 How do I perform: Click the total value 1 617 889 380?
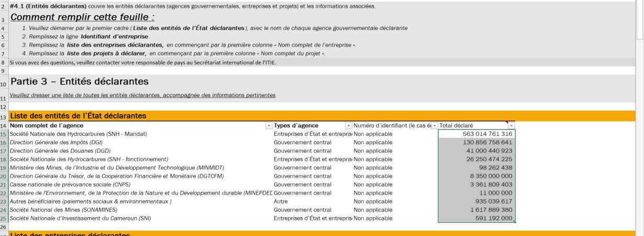(476, 210)
